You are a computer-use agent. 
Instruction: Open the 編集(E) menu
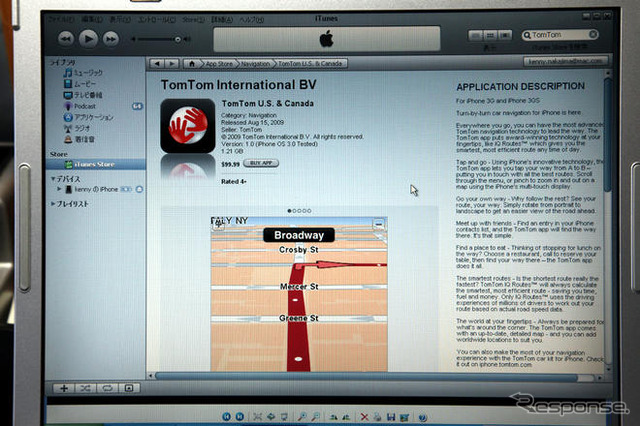click(x=92, y=19)
